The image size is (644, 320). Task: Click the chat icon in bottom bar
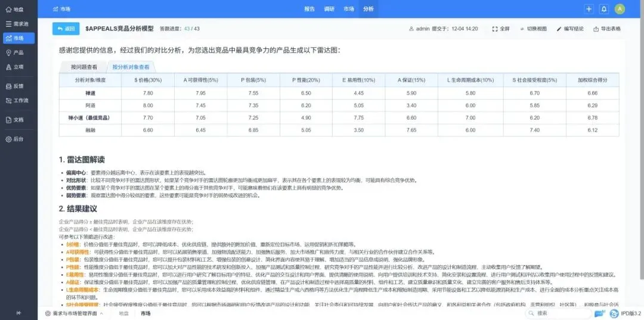point(600,313)
